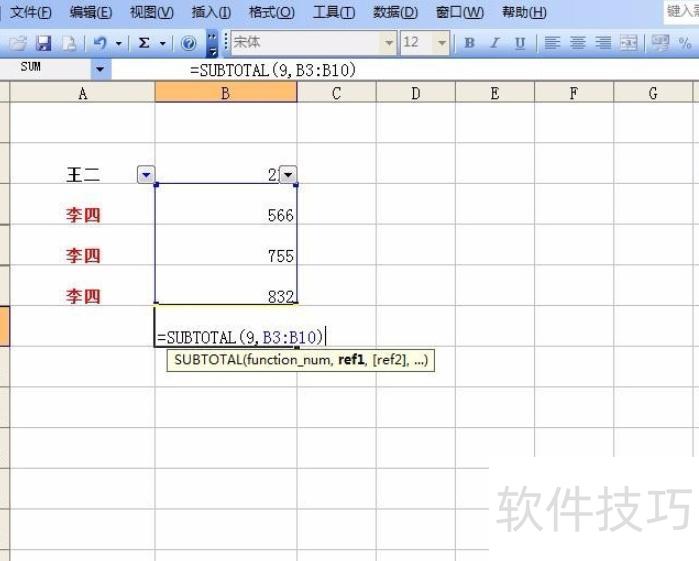Click the SUM name box
Viewport: 699px width, 561px height.
tap(45, 68)
